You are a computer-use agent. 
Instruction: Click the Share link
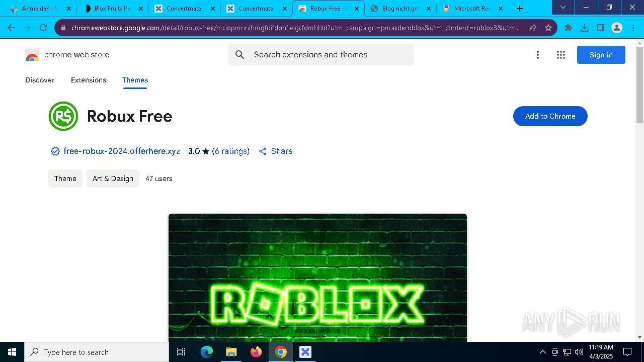(x=276, y=151)
